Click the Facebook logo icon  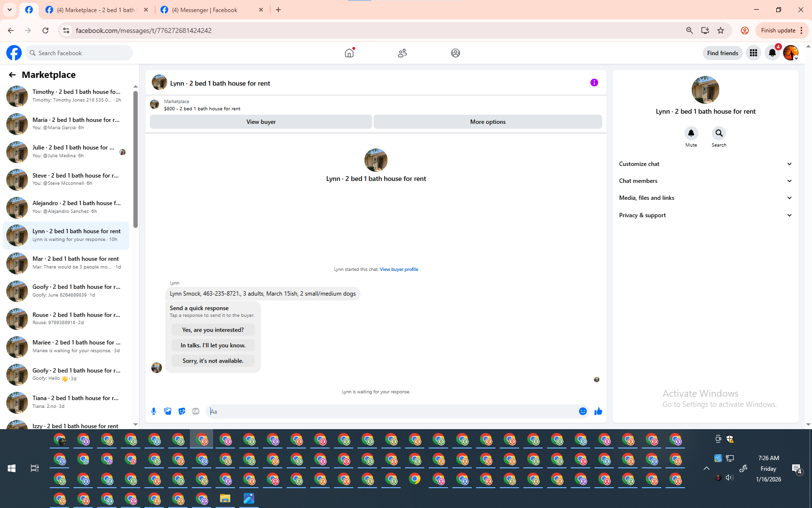pyautogui.click(x=14, y=53)
